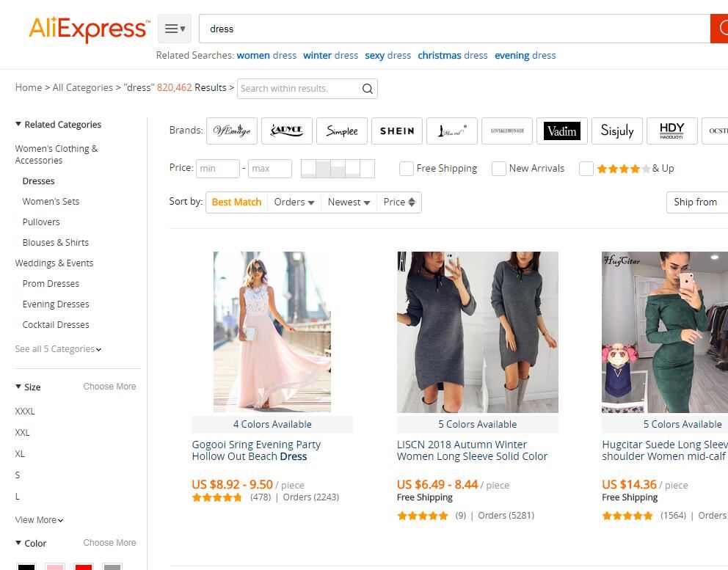
Task: Click the women dress related search
Action: (x=266, y=56)
